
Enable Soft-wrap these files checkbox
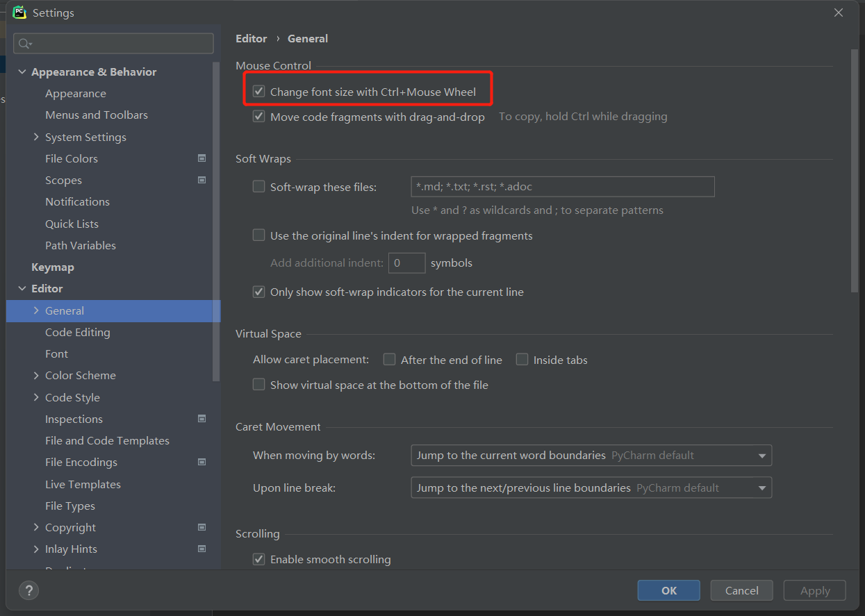(259, 187)
